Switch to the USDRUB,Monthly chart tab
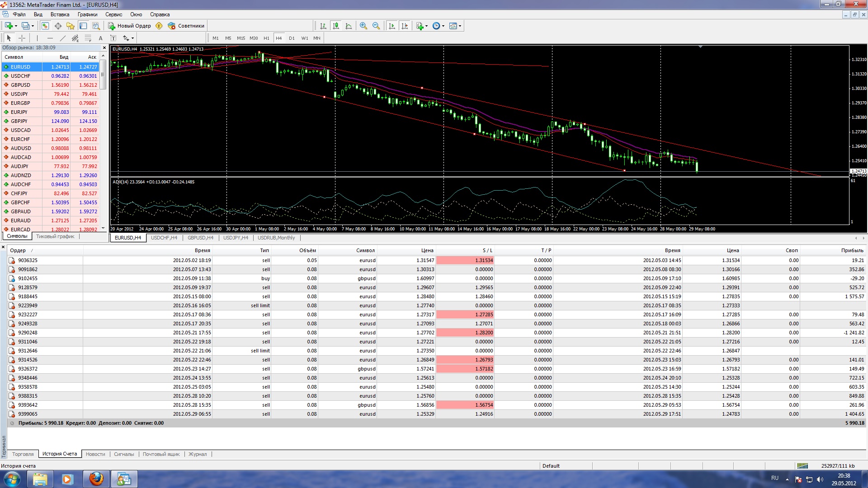Viewport: 868px width, 488px height. tap(276, 238)
